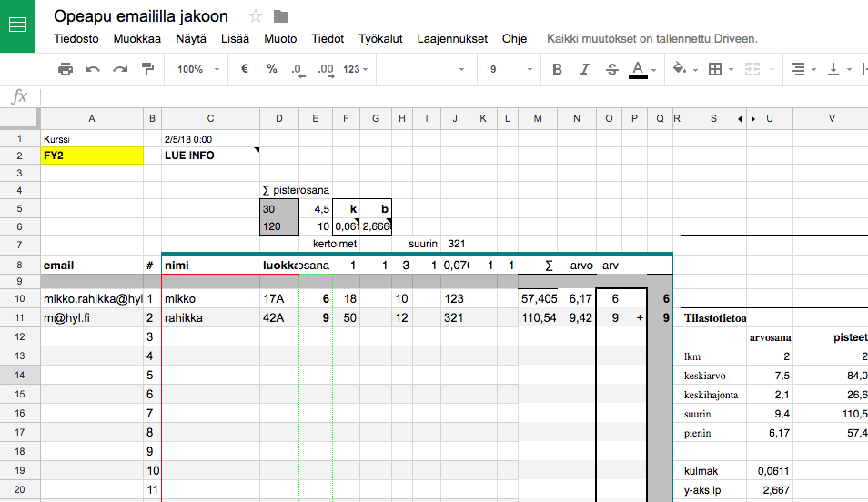
Task: Select the yellow FY2 cell
Action: 92,156
